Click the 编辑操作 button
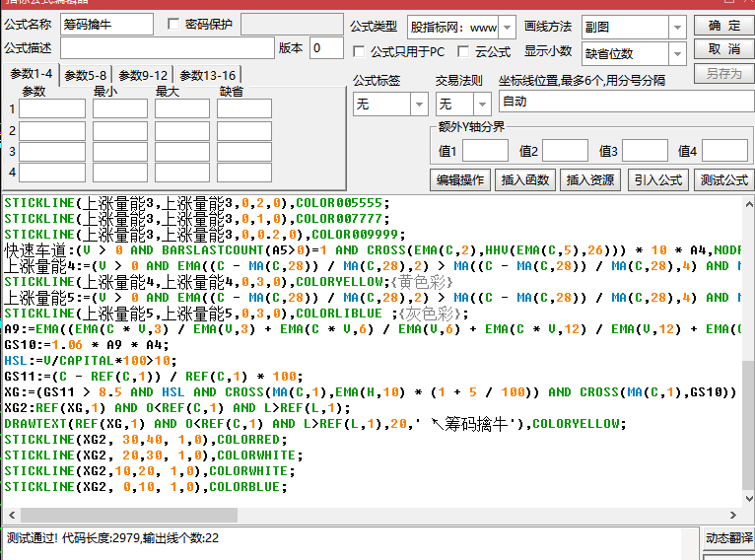Viewport: 755px width, 560px height. 460,180
